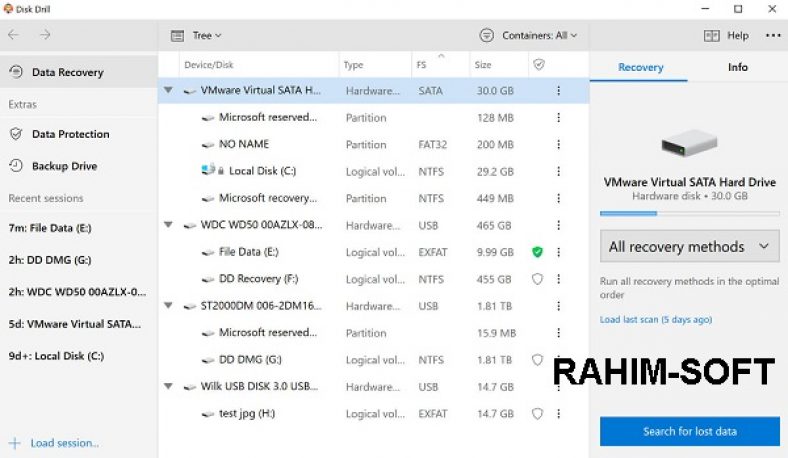Click the Tree view list icon
Viewport: 788px width, 458px height.
coord(177,36)
